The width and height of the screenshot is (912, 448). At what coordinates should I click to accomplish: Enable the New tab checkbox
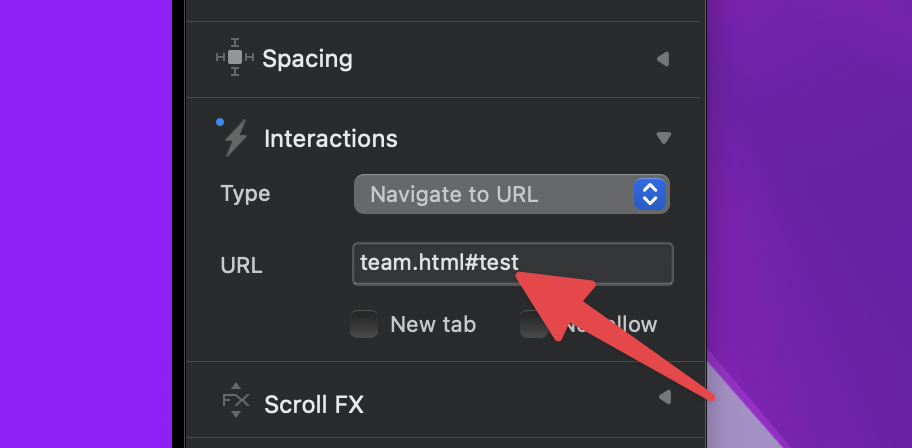click(x=364, y=324)
